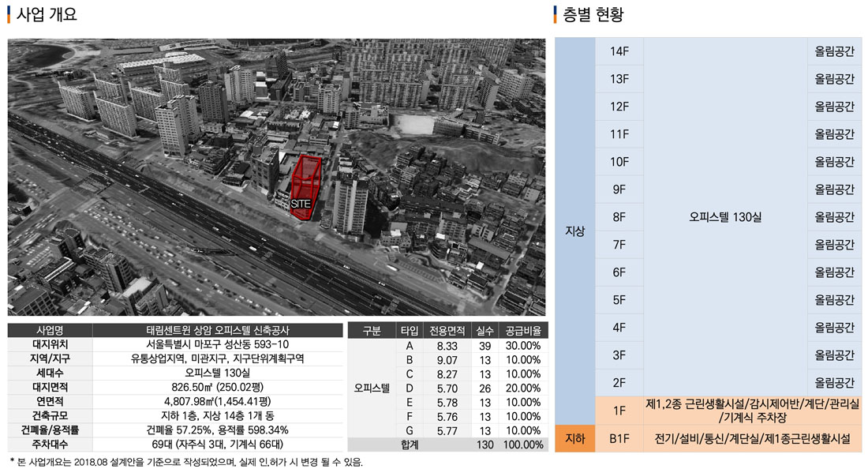
Task: Select unit count '26' for type D
Action: point(485,388)
